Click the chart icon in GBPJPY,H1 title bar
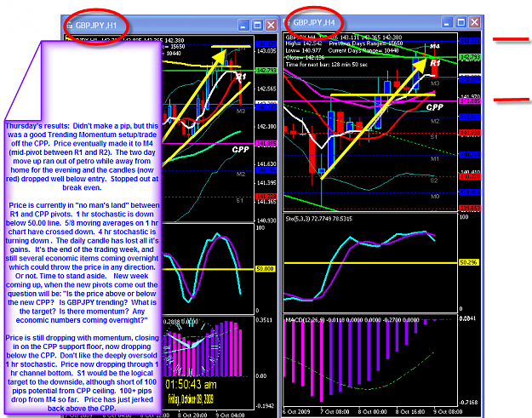 click(x=70, y=25)
